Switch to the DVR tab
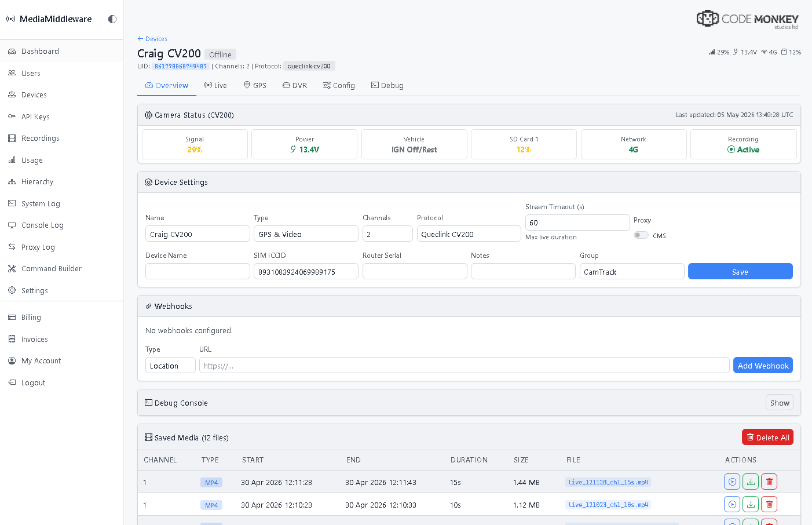 tap(295, 85)
